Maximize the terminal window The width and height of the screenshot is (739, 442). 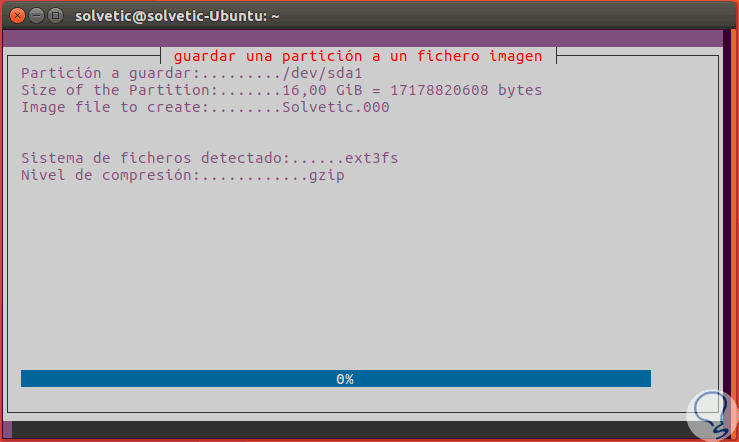tap(55, 16)
